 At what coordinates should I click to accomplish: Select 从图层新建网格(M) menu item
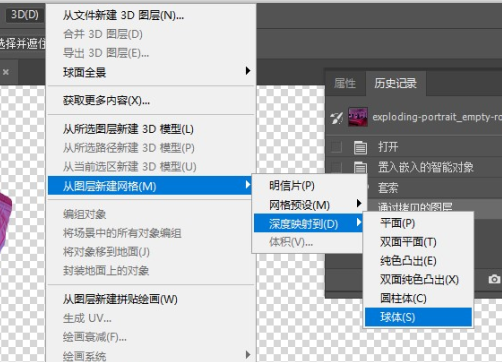pos(150,186)
